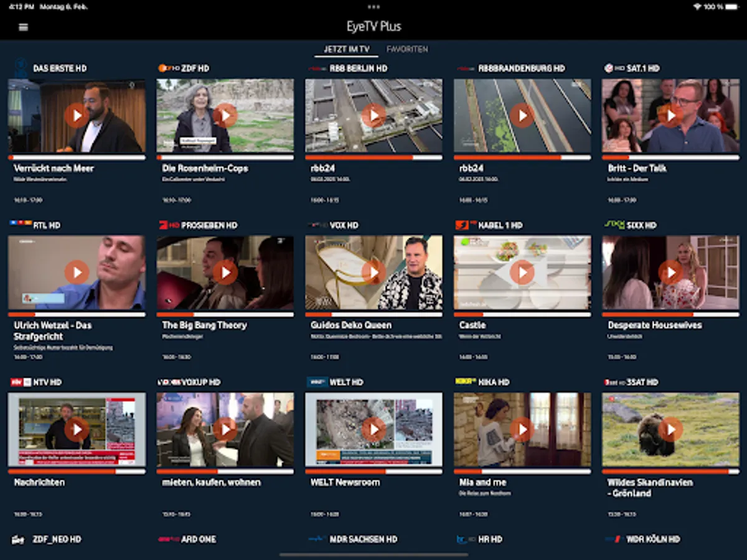Play RBB Berlin HD stream
The image size is (747, 560).
(374, 115)
